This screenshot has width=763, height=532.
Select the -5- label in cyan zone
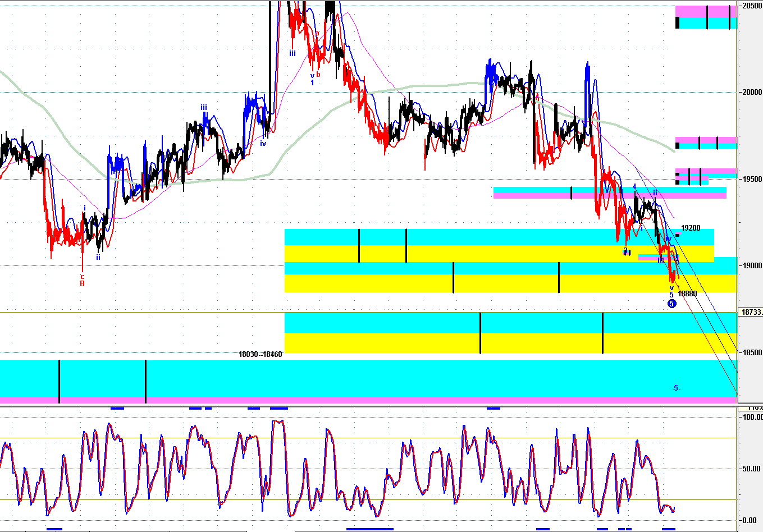[x=677, y=388]
